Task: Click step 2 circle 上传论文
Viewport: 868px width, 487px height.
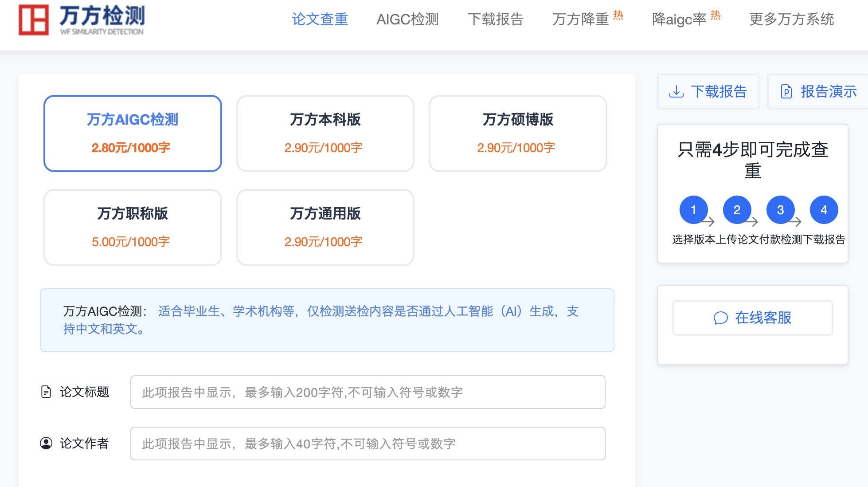Action: [737, 210]
